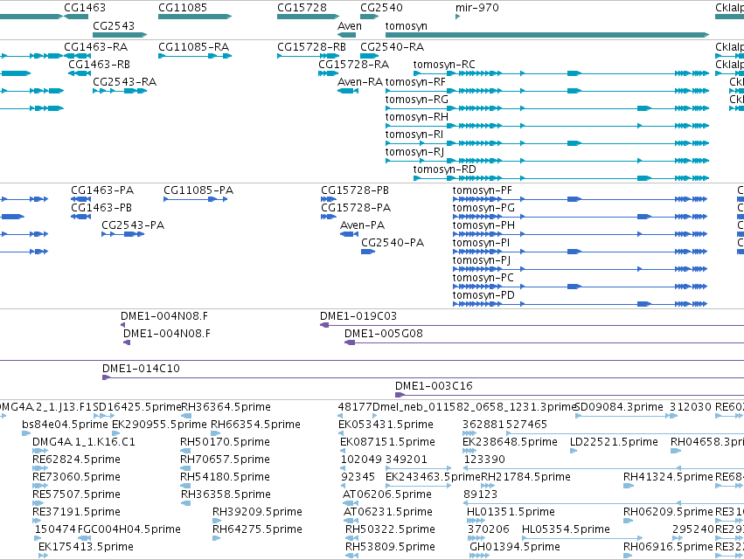The height and width of the screenshot is (560, 744).
Task: Click transcript CG2543-RA
Action: [x=120, y=91]
